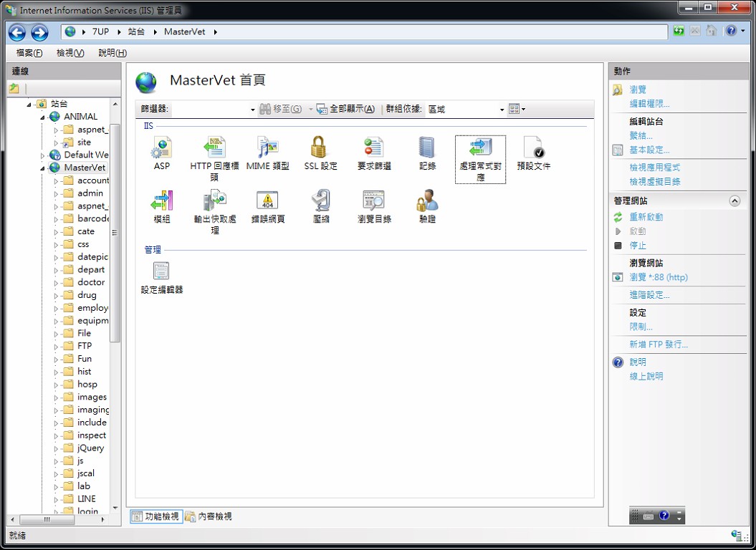Open 記錄 notebook icon
Screen dimensions: 756x550
click(427, 153)
